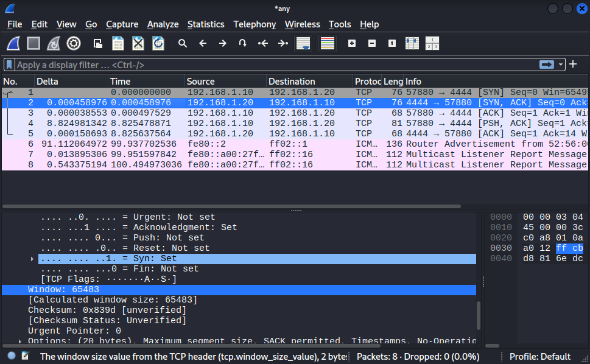Screen dimensions: 590x364
Task: Apply the display filter arrow button
Action: [546, 65]
